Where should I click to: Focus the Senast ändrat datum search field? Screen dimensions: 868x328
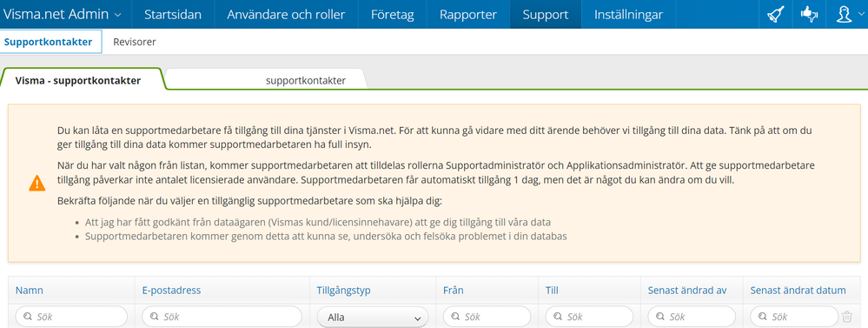click(x=794, y=317)
